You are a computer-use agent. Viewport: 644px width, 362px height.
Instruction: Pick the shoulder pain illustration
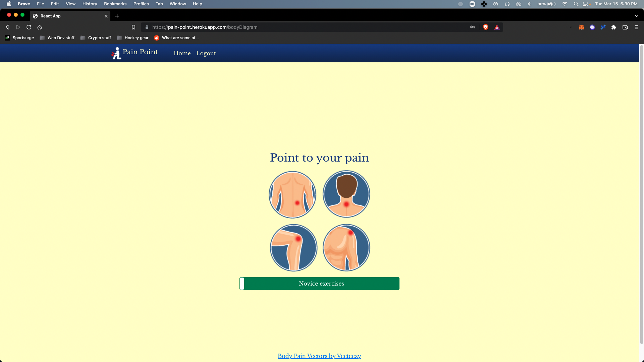pos(346,248)
